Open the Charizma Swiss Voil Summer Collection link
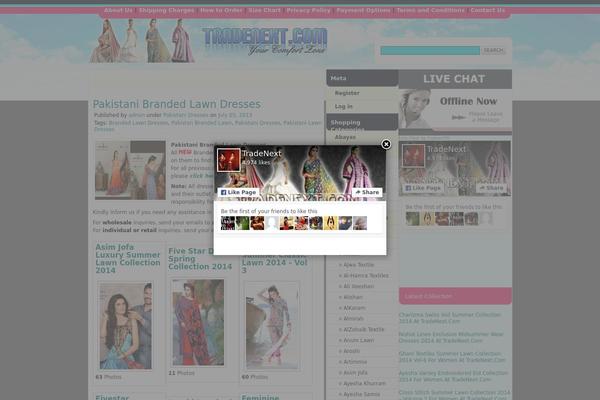The width and height of the screenshot is (600, 400). coord(450,318)
